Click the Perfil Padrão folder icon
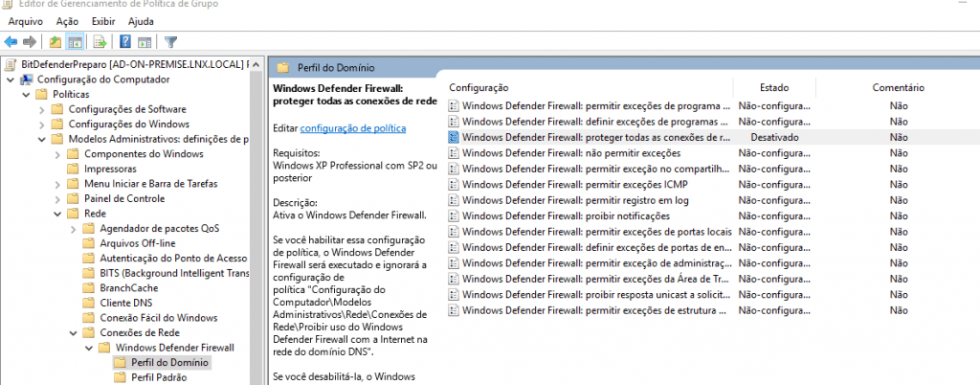This screenshot has width=980, height=385. (120, 377)
